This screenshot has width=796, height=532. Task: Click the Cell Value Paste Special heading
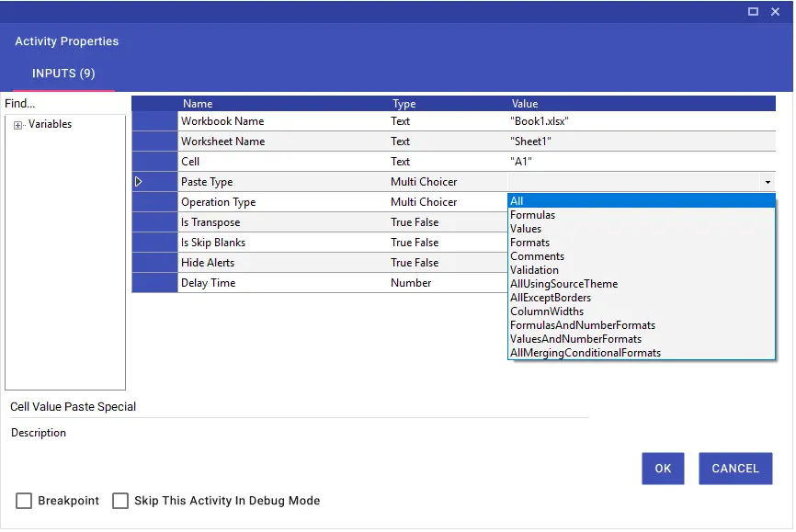point(74,407)
